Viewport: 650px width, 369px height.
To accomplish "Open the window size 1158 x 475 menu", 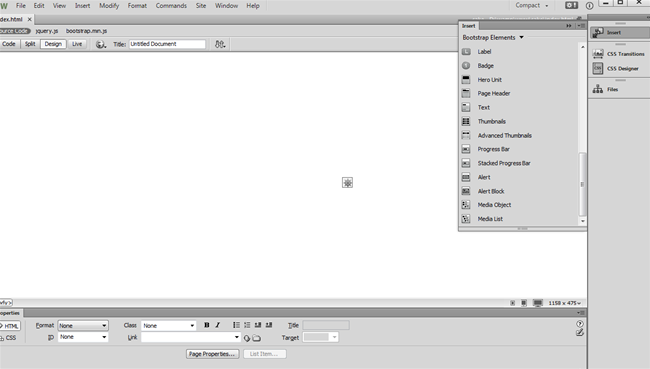I will [565, 303].
